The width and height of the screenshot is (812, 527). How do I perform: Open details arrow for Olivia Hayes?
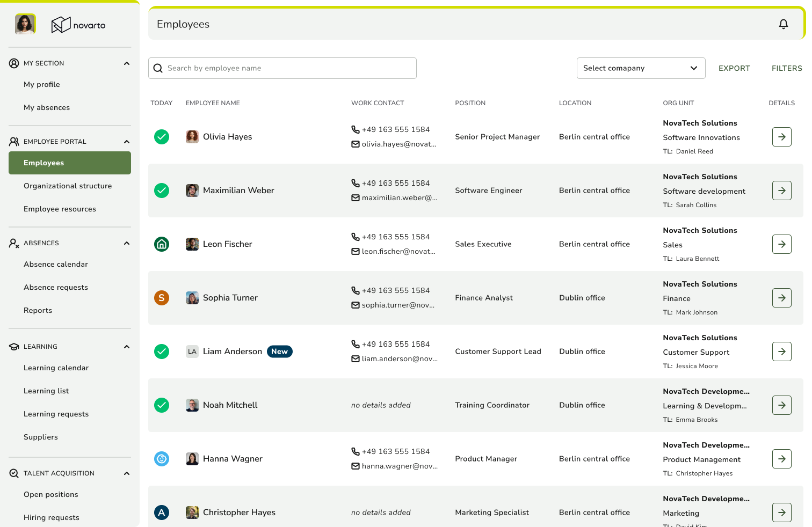click(782, 137)
